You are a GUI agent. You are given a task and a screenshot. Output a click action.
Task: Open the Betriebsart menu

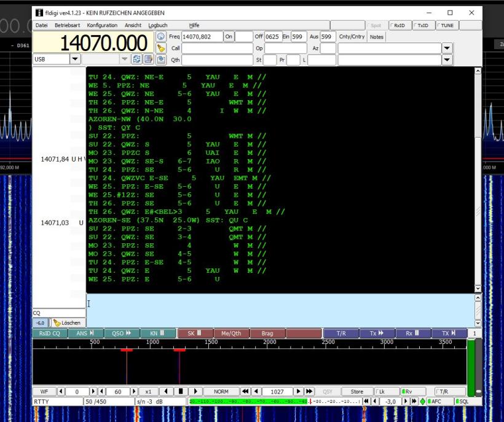point(68,25)
